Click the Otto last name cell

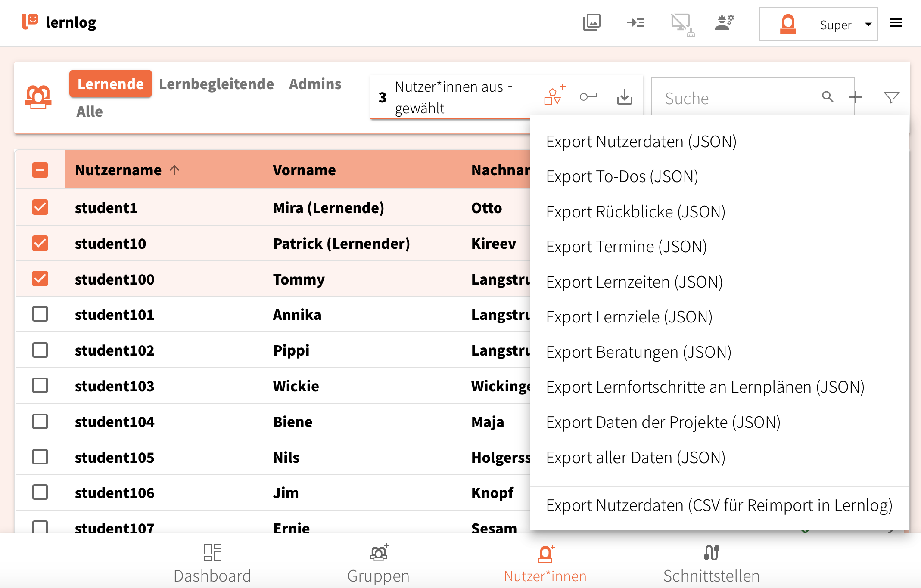(x=486, y=207)
